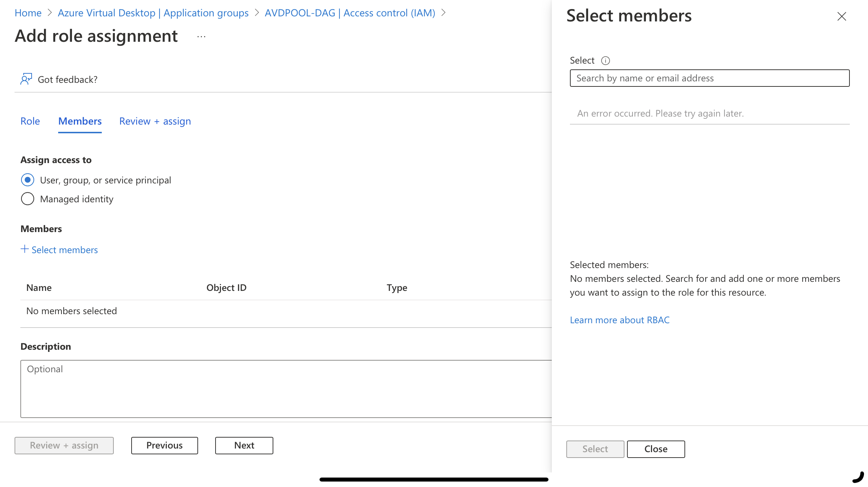Click the Object ID column header
The height and width of the screenshot is (487, 868).
click(226, 288)
